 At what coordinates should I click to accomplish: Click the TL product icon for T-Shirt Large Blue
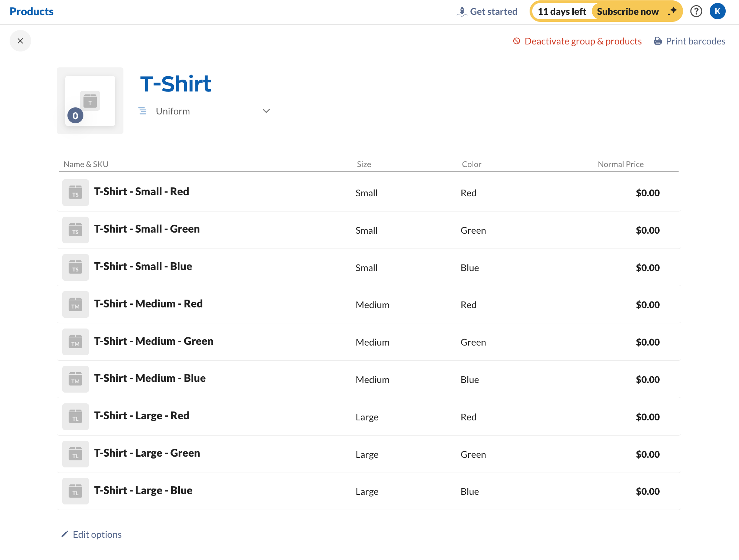pos(75,491)
